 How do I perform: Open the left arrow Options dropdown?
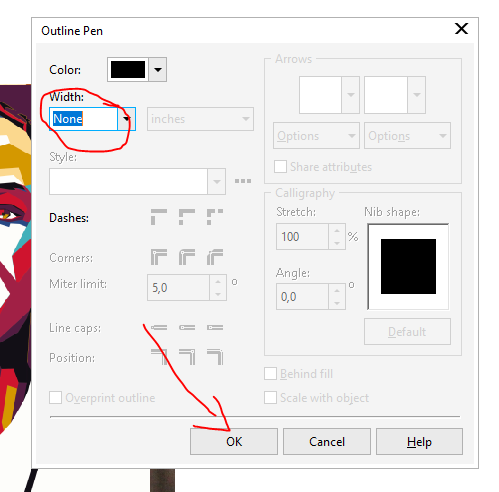pos(316,136)
